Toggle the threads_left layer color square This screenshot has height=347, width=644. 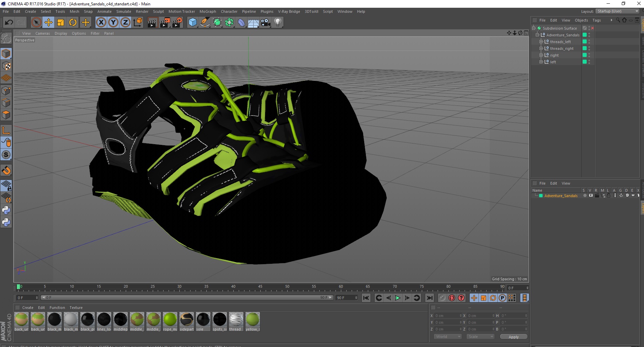[x=585, y=41]
